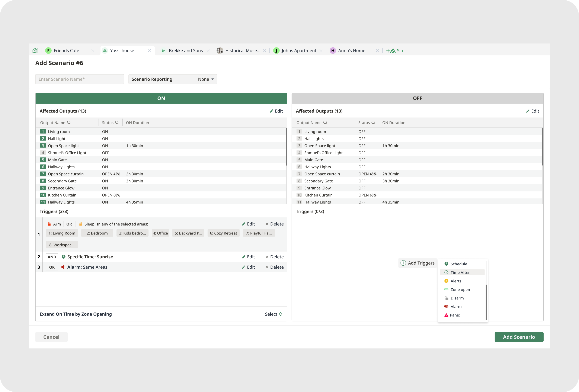Choose Time After from trigger menu
The width and height of the screenshot is (579, 392).
click(462, 272)
